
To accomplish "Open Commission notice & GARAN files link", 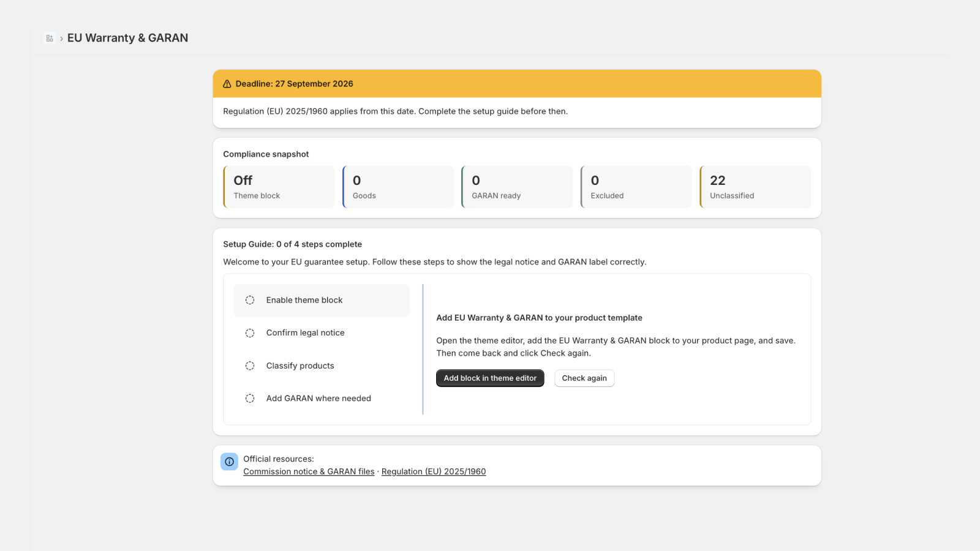I will tap(309, 471).
